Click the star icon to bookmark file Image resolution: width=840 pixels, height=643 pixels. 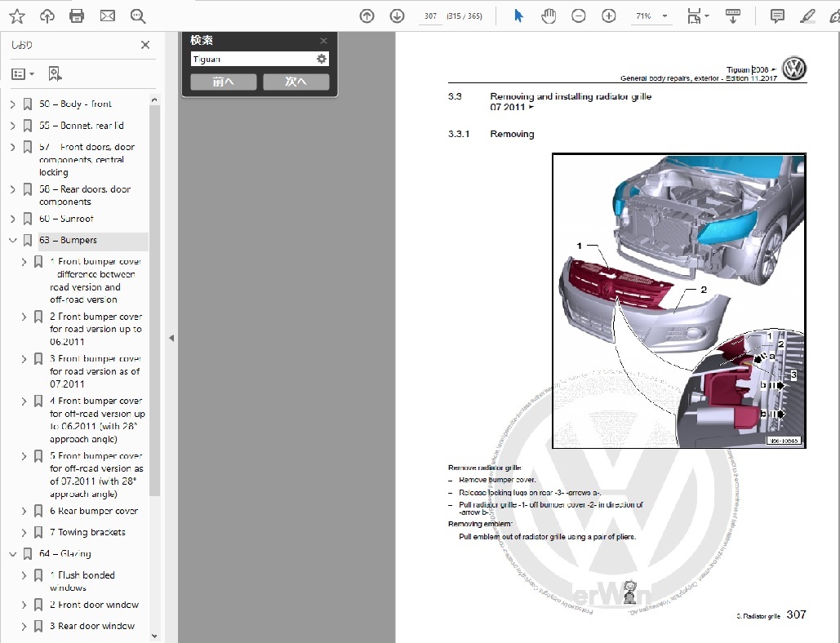click(17, 16)
